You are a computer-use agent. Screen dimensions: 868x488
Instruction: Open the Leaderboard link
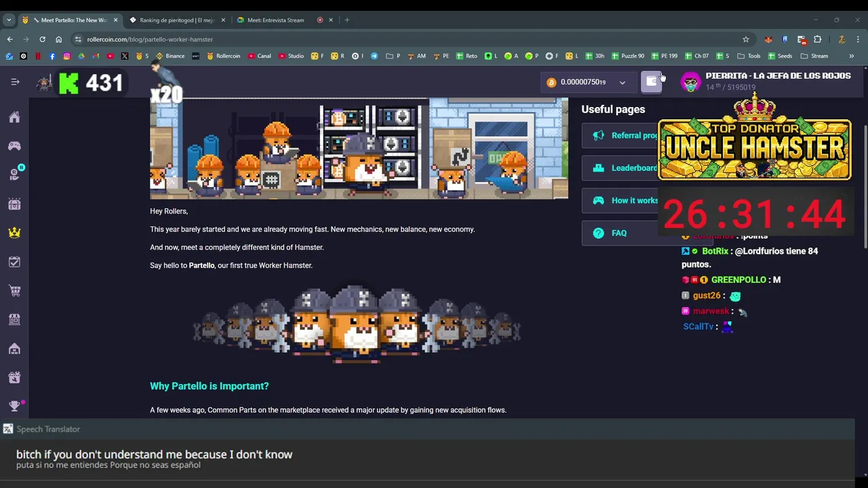pyautogui.click(x=620, y=168)
